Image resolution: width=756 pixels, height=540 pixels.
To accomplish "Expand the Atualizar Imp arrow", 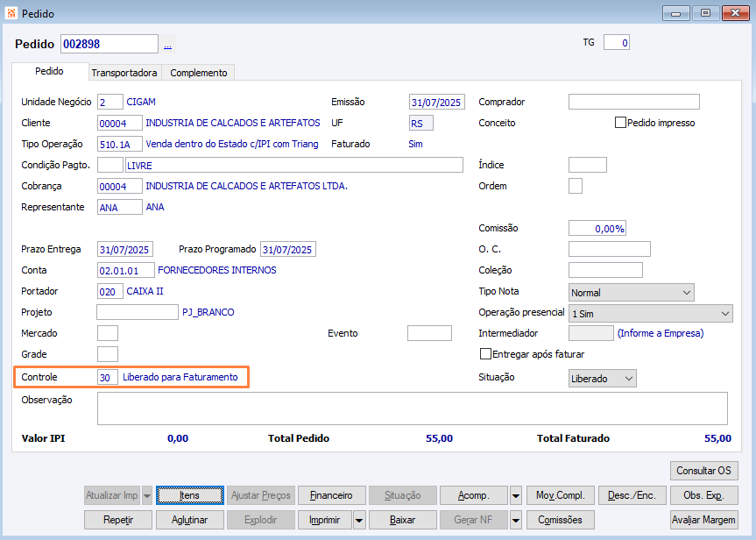I will click(x=147, y=495).
